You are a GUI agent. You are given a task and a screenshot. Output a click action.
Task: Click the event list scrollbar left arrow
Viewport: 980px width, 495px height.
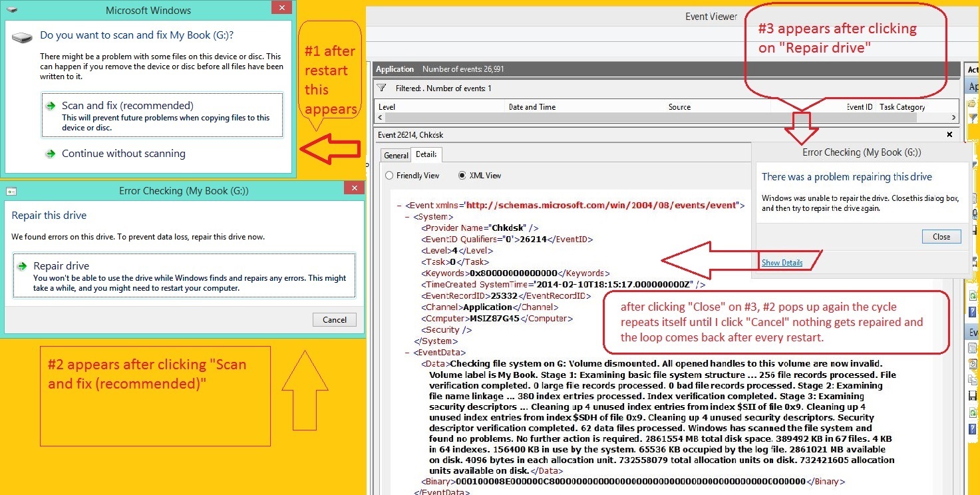pos(380,118)
